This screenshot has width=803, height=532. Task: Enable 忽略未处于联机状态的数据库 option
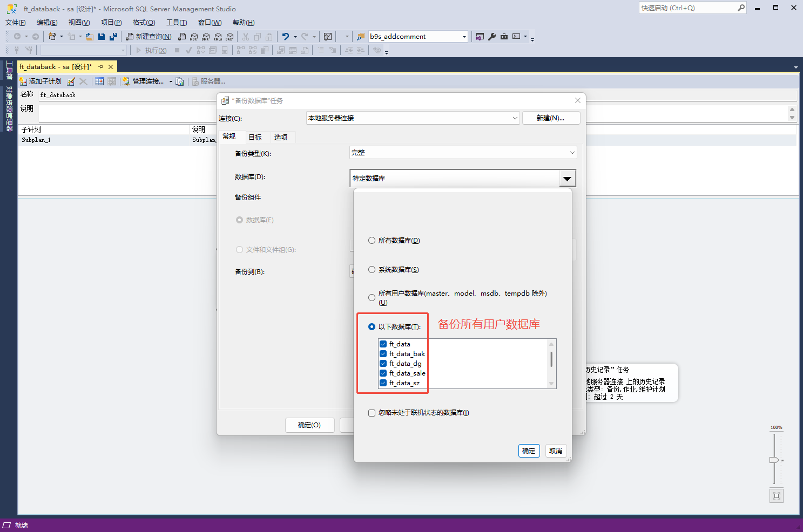click(372, 412)
